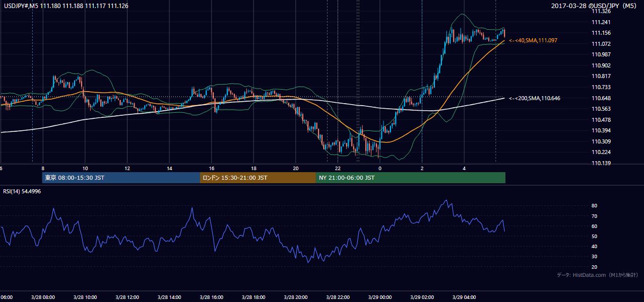Click the USDJPY#,M5 chart title text

coord(66,6)
